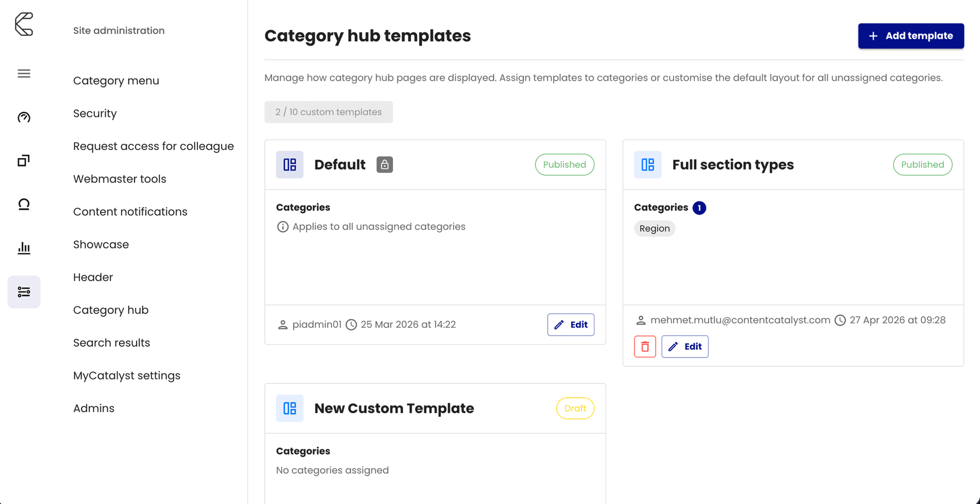
Task: Click the Content Catalyst logo icon
Action: coord(24,24)
